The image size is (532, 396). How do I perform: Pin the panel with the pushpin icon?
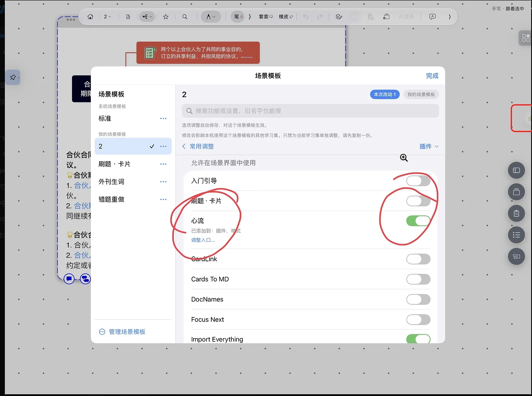point(13,78)
